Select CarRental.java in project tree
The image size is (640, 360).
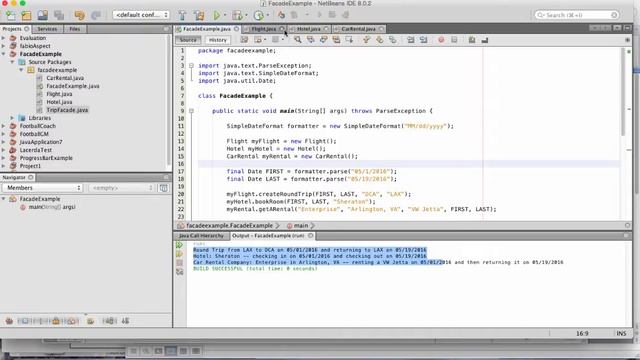(65, 78)
